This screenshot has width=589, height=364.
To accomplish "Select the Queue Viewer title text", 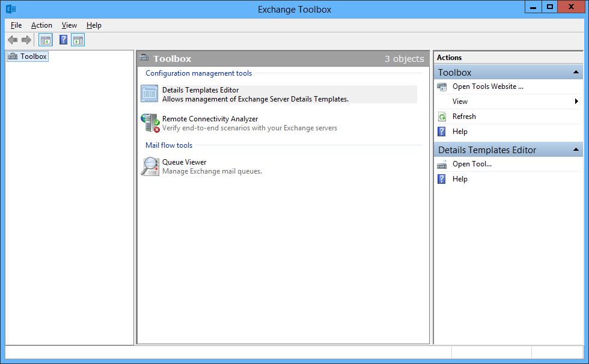I will tap(184, 162).
